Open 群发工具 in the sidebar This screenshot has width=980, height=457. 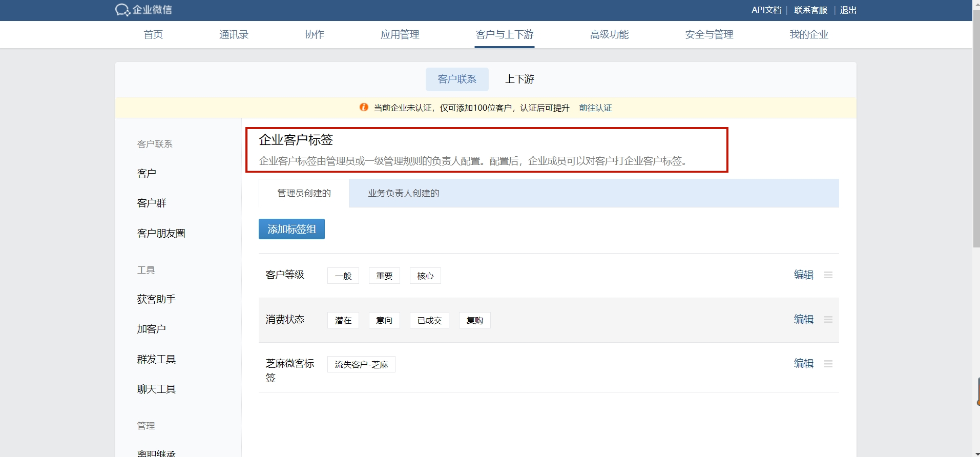[x=156, y=359]
